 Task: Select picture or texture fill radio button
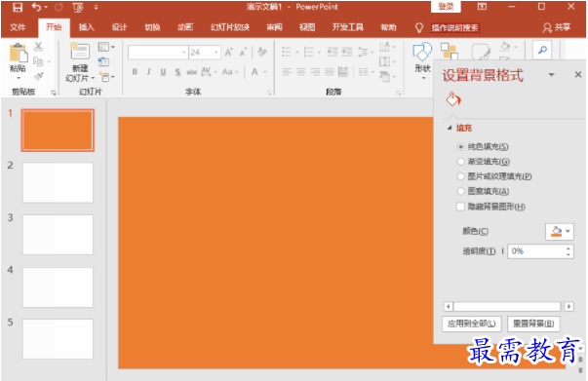[460, 176]
